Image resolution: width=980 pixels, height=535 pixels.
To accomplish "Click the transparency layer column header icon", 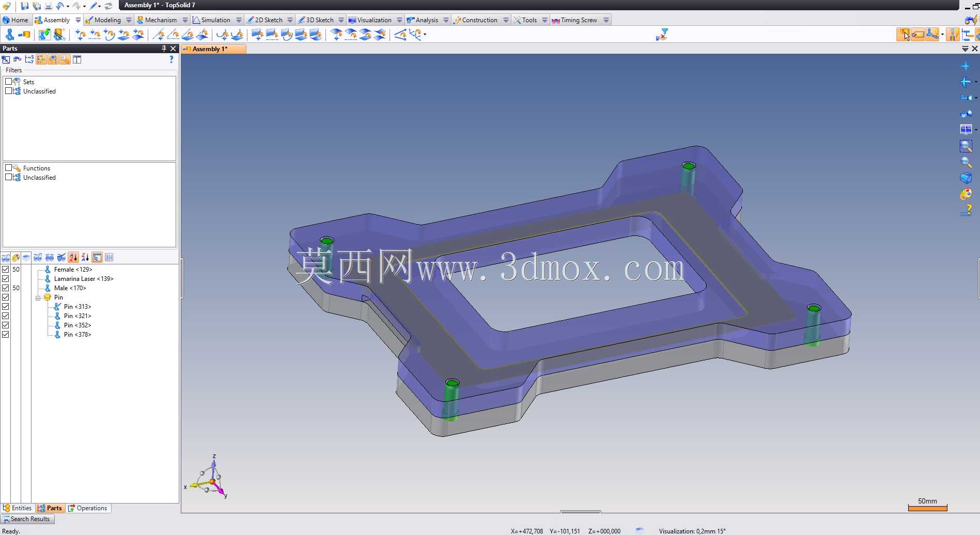I will 26,257.
